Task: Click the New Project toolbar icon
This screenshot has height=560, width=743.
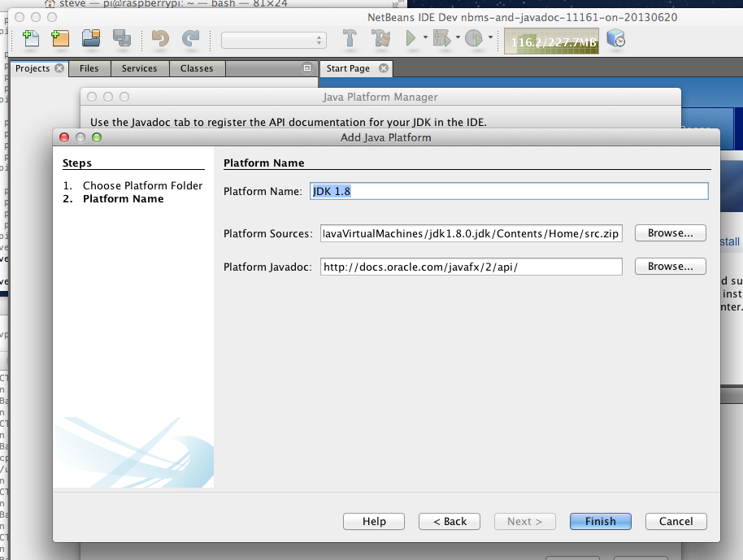Action: 60,38
